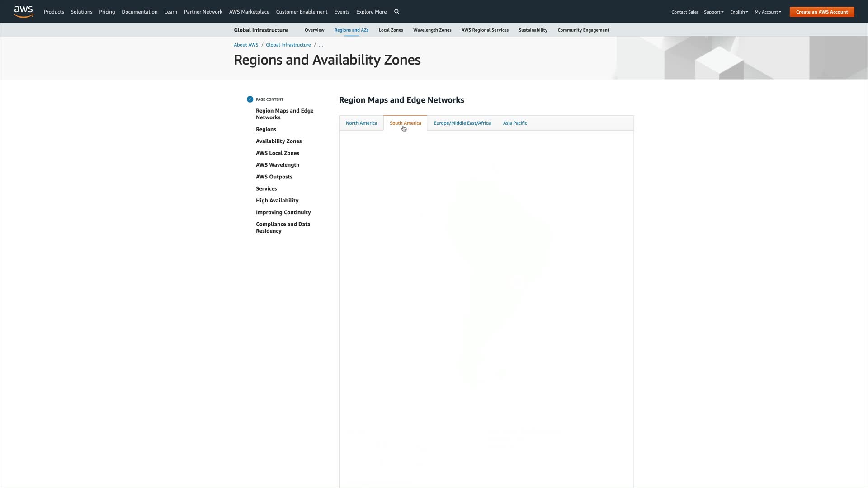Click the Global Infrastructure breadcrumb link
Image resolution: width=868 pixels, height=488 pixels.
(x=288, y=45)
